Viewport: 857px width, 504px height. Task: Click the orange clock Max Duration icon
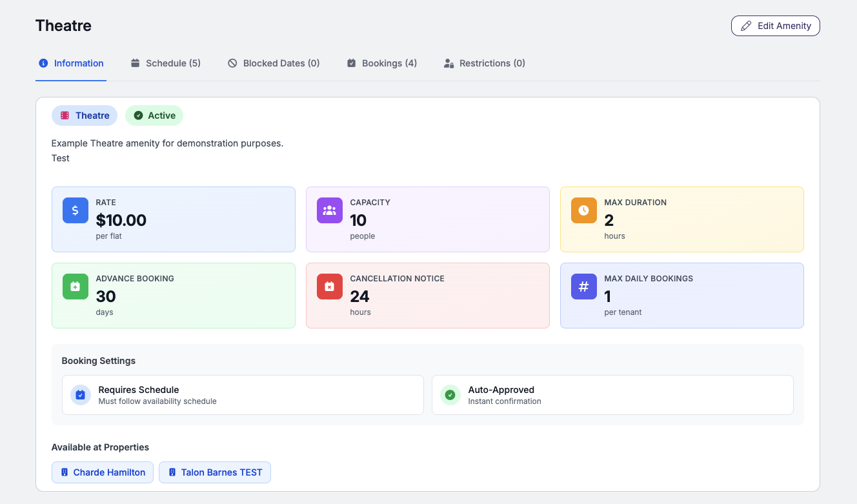pos(584,210)
